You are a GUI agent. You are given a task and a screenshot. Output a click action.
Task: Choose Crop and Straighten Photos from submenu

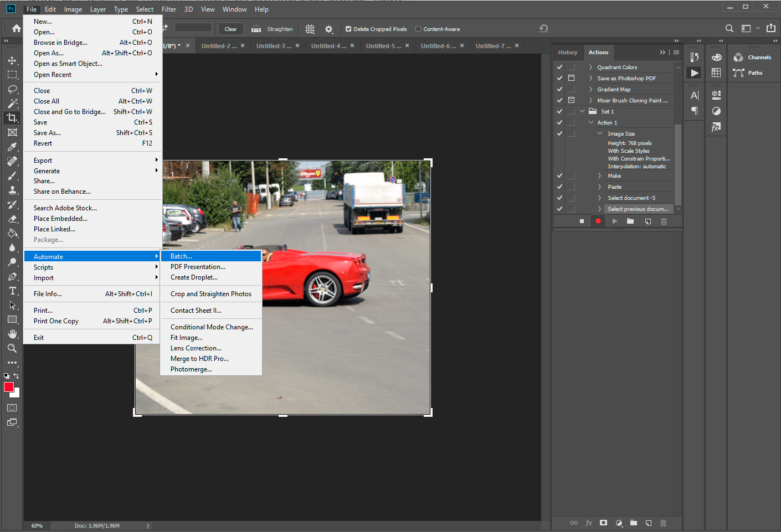(x=210, y=293)
